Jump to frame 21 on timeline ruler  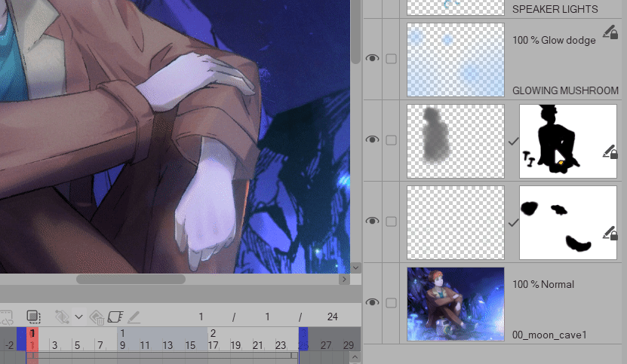[258, 345]
